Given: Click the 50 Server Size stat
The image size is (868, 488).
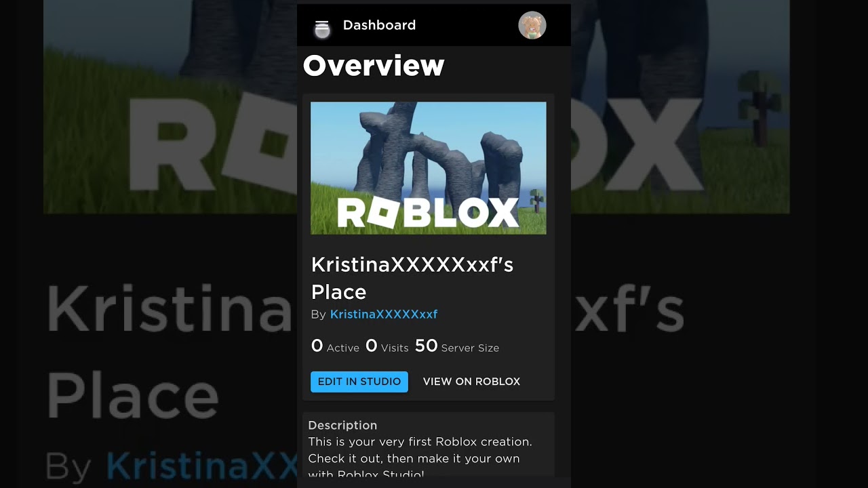Looking at the screenshot, I should (456, 346).
